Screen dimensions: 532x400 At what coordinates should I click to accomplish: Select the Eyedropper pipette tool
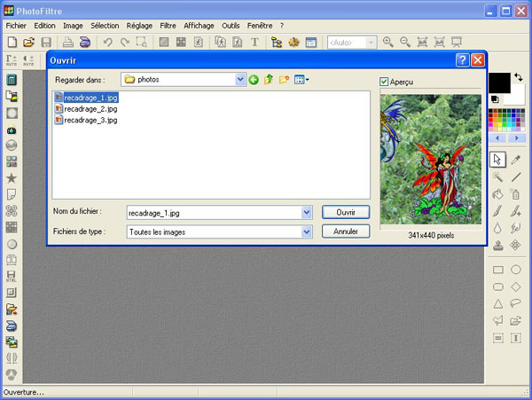tap(516, 160)
